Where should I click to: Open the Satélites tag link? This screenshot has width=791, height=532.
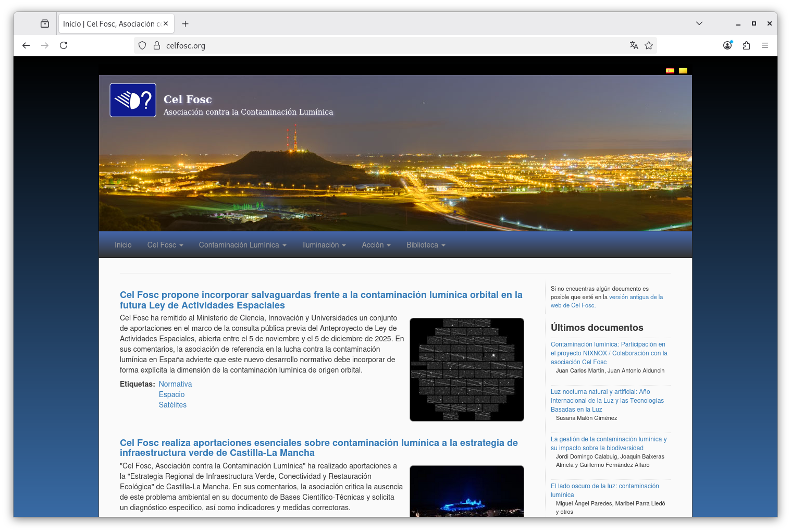tap(172, 405)
